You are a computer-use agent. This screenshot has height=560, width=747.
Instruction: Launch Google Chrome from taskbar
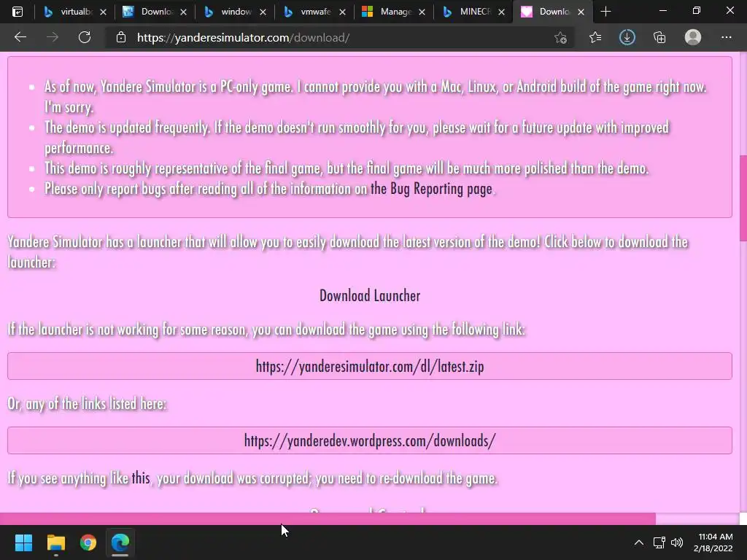(x=88, y=542)
